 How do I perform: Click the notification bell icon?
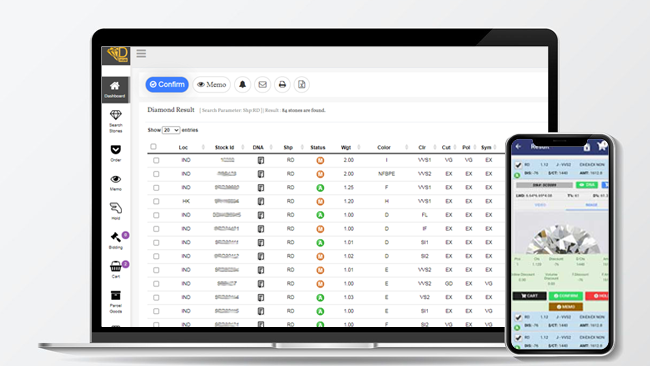[x=243, y=85]
